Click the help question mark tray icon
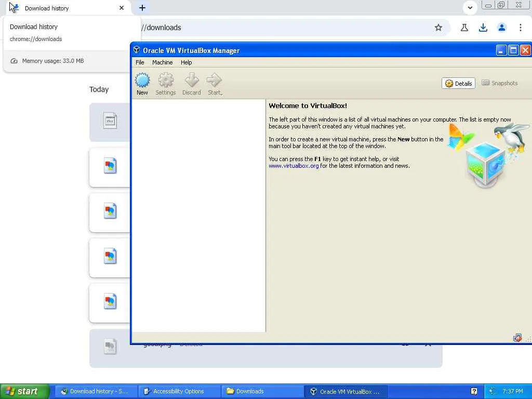The height and width of the screenshot is (399, 532). pyautogui.click(x=474, y=391)
